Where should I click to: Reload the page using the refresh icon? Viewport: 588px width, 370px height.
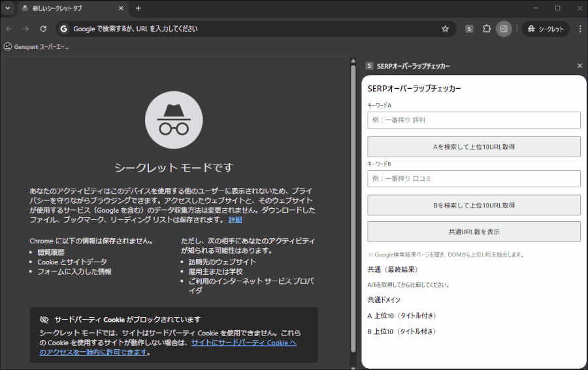43,29
